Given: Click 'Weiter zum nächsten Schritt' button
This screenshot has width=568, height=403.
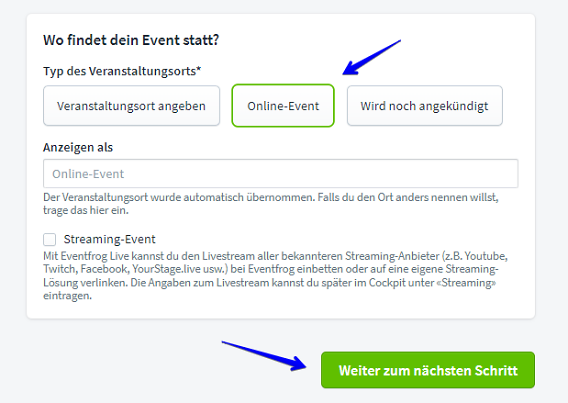Looking at the screenshot, I should click(x=428, y=370).
